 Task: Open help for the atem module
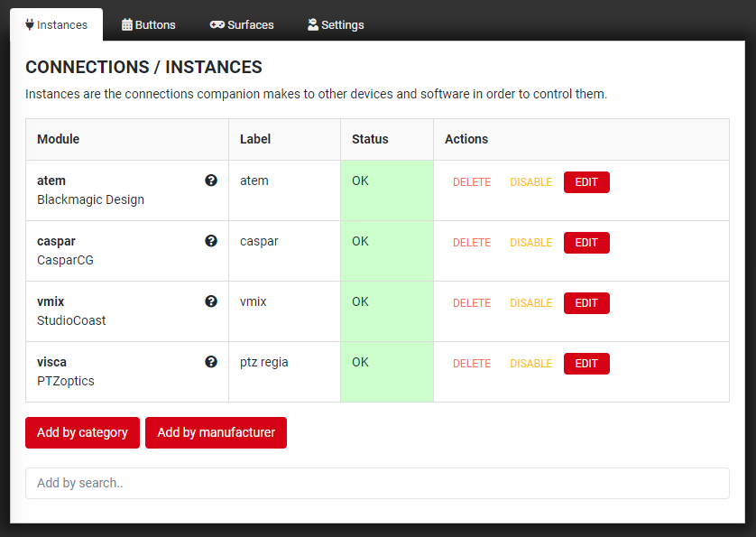pos(211,181)
